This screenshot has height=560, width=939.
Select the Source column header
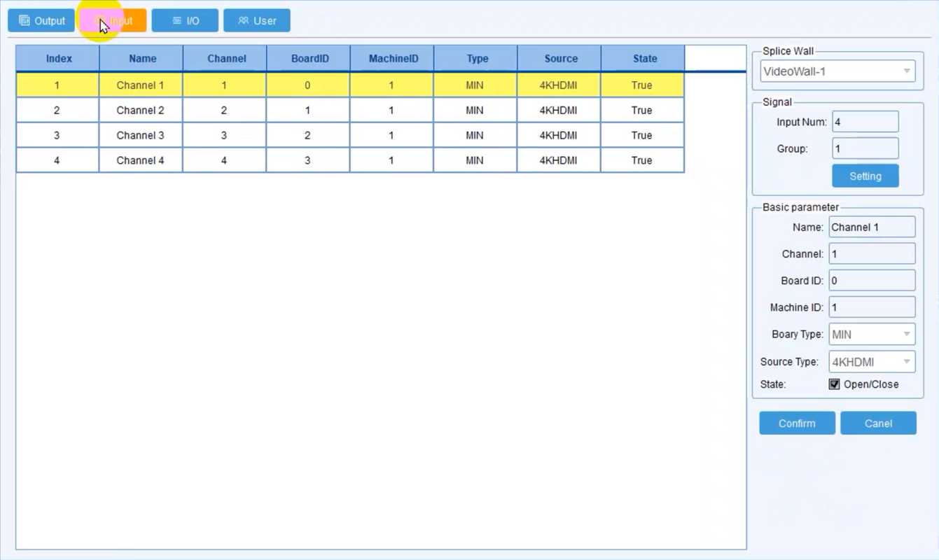point(559,59)
